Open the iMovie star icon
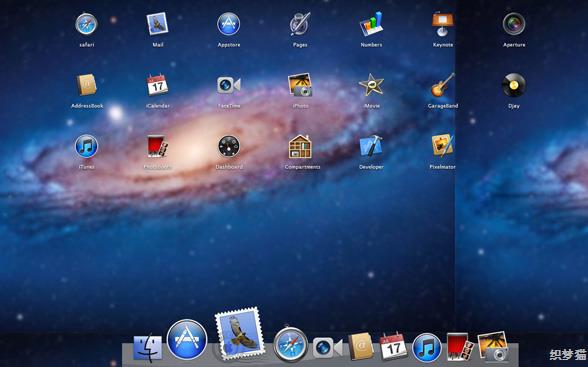The image size is (588, 367). point(371,85)
